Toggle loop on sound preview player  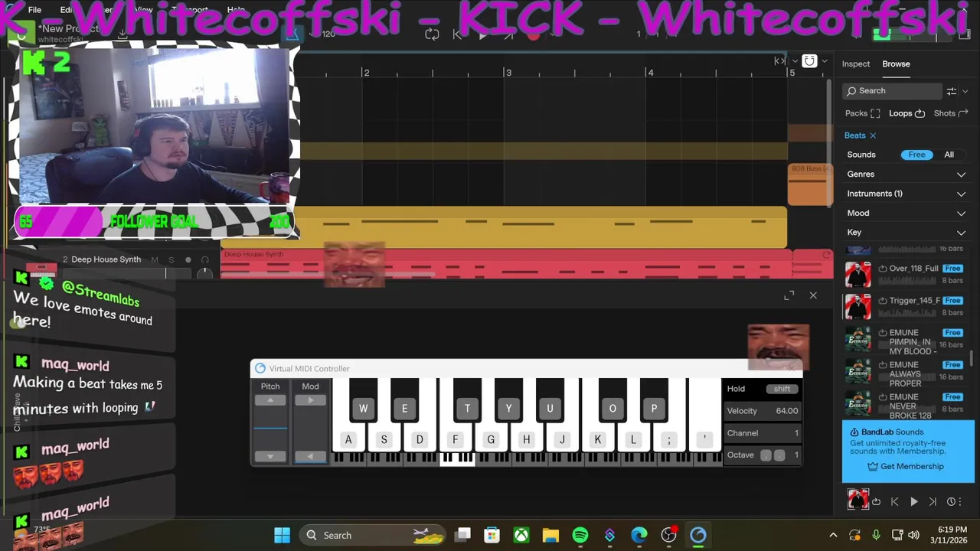coord(876,502)
